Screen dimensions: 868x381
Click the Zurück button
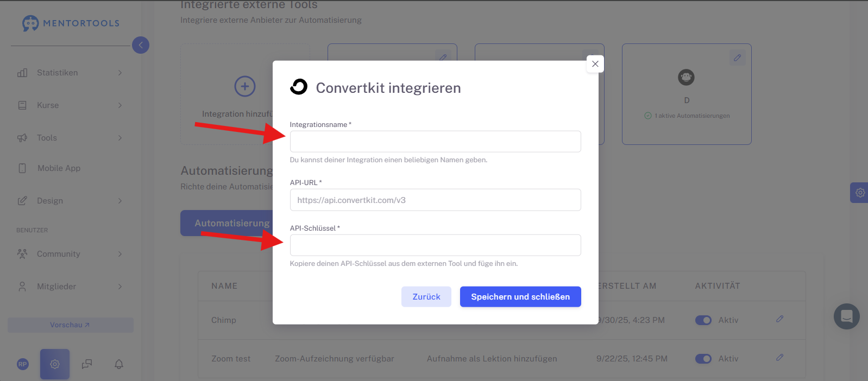pyautogui.click(x=426, y=297)
